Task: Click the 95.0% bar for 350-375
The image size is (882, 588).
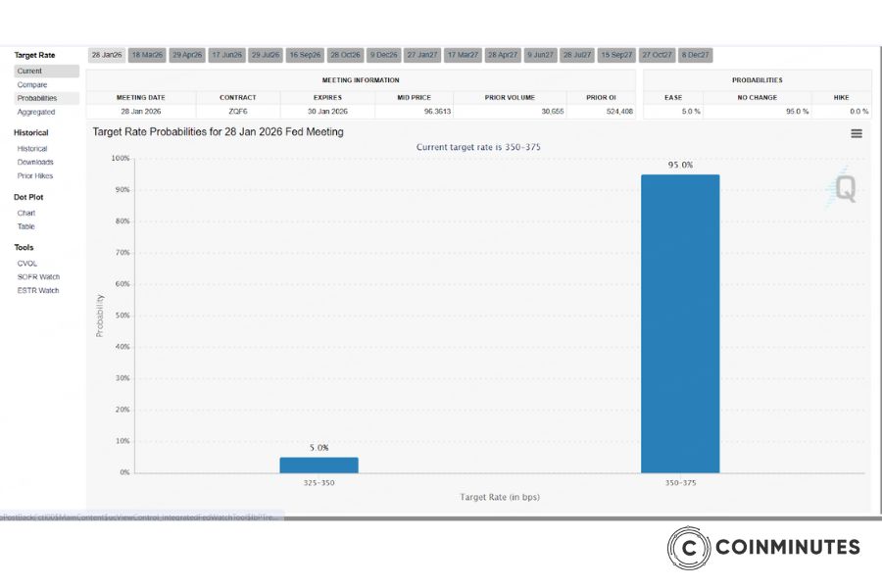Action: 680,323
